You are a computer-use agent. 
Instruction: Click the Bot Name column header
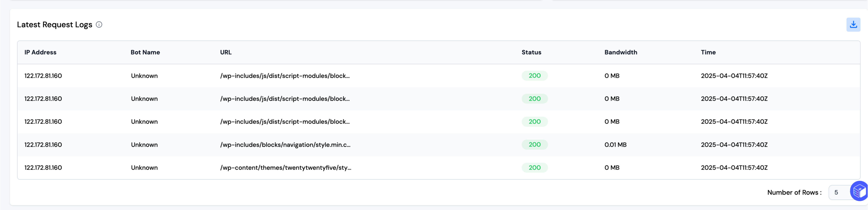pyautogui.click(x=145, y=52)
